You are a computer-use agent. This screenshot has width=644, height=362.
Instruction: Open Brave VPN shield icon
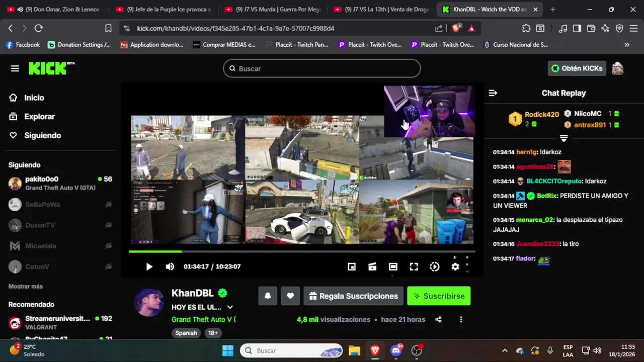coord(619,29)
